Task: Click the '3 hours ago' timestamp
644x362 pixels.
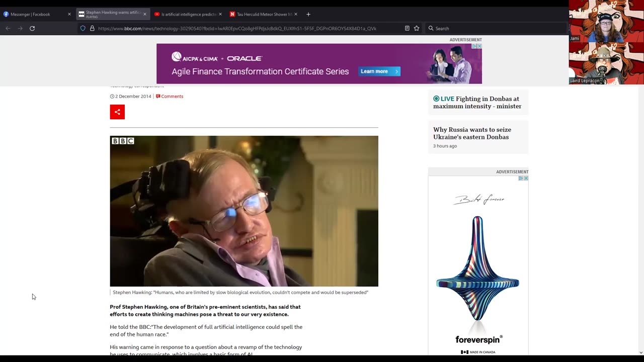Action: tap(445, 146)
